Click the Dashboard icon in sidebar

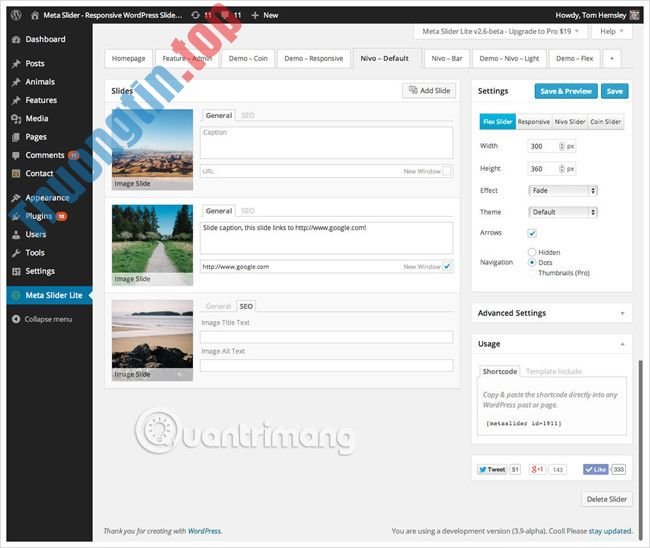(16, 40)
